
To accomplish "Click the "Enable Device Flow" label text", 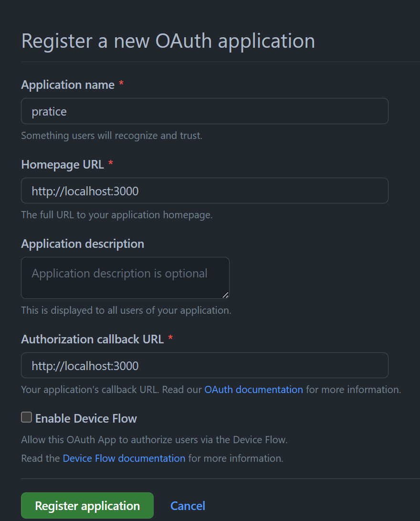I will 86,418.
